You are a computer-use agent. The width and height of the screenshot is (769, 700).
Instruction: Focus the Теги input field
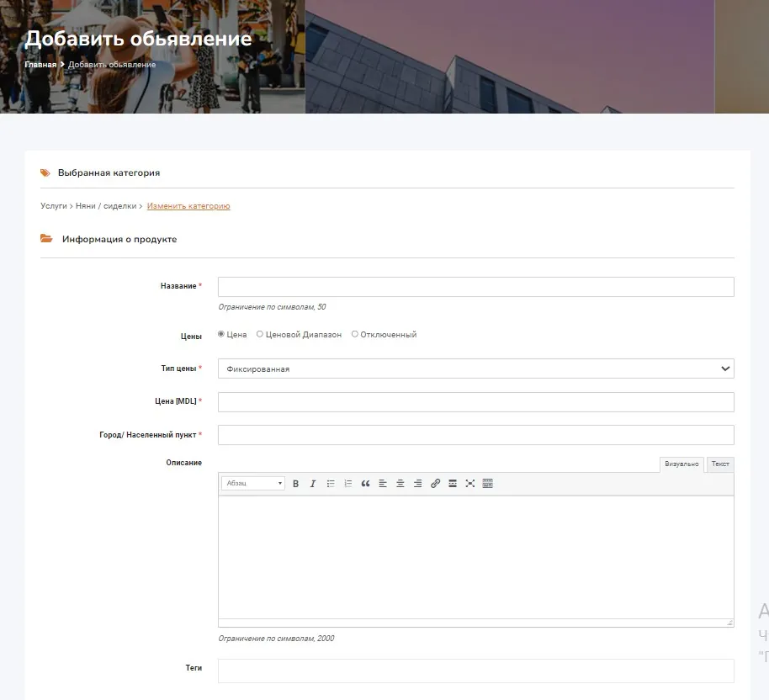(475, 671)
